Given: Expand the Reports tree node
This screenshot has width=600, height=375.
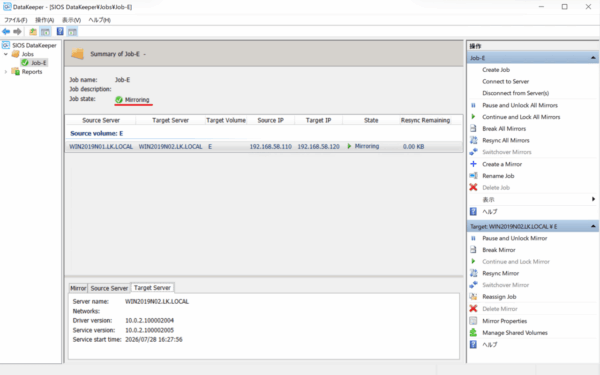Looking at the screenshot, I should click(6, 72).
